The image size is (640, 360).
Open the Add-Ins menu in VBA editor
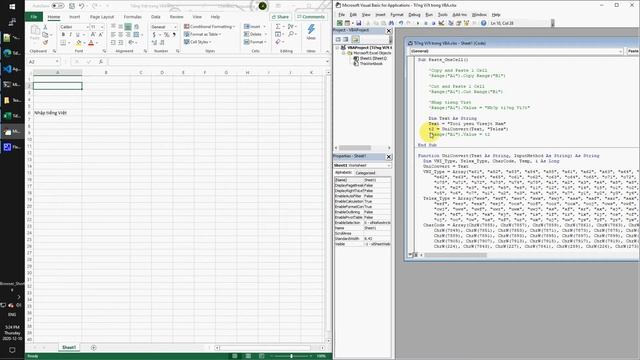(x=460, y=15)
